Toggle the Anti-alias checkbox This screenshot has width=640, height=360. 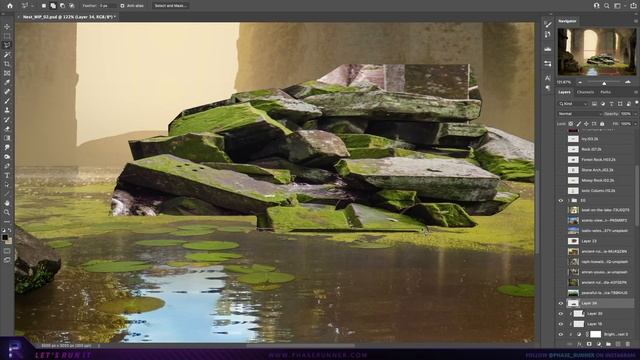tap(122, 6)
